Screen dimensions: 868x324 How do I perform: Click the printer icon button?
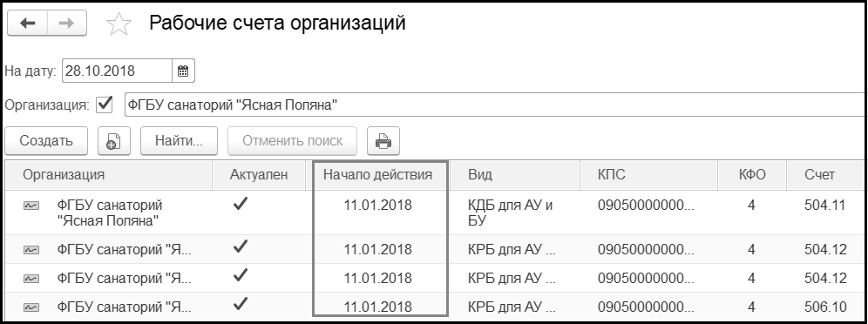383,141
